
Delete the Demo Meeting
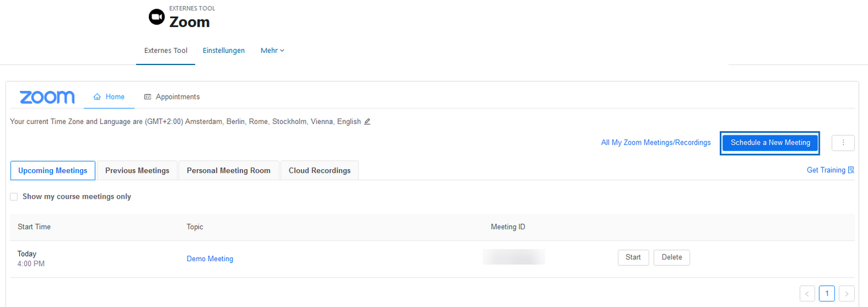[671, 258]
